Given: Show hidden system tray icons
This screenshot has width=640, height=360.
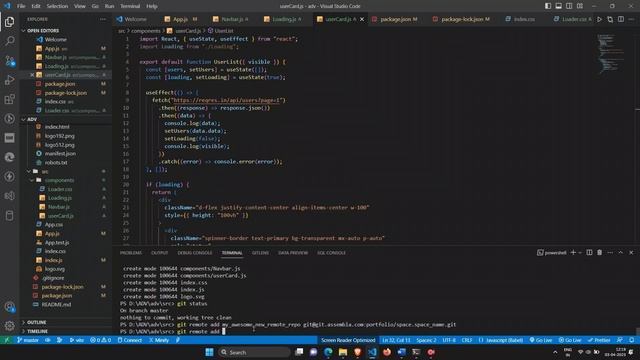Looking at the screenshot, I should point(555,352).
